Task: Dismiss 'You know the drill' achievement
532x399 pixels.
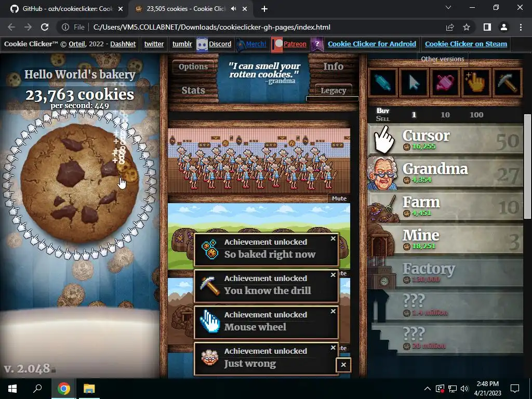Action: coord(333,275)
